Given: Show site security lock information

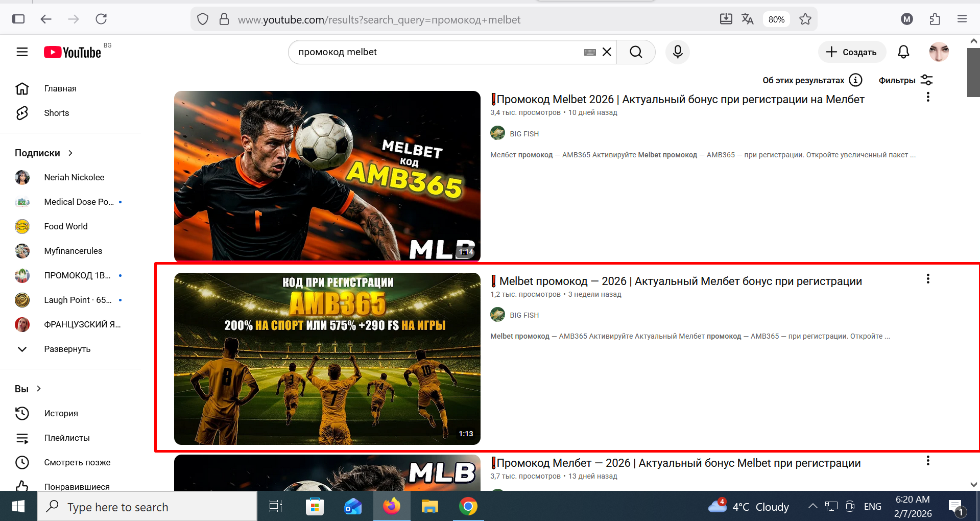Looking at the screenshot, I should (x=224, y=19).
